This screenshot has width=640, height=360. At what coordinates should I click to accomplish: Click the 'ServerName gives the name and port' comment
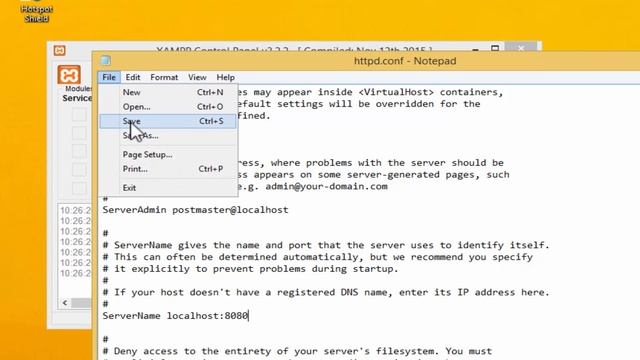[326, 245]
